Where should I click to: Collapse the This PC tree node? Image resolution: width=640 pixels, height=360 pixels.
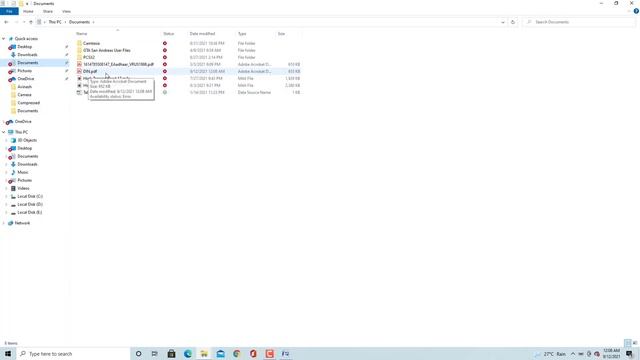point(4,132)
